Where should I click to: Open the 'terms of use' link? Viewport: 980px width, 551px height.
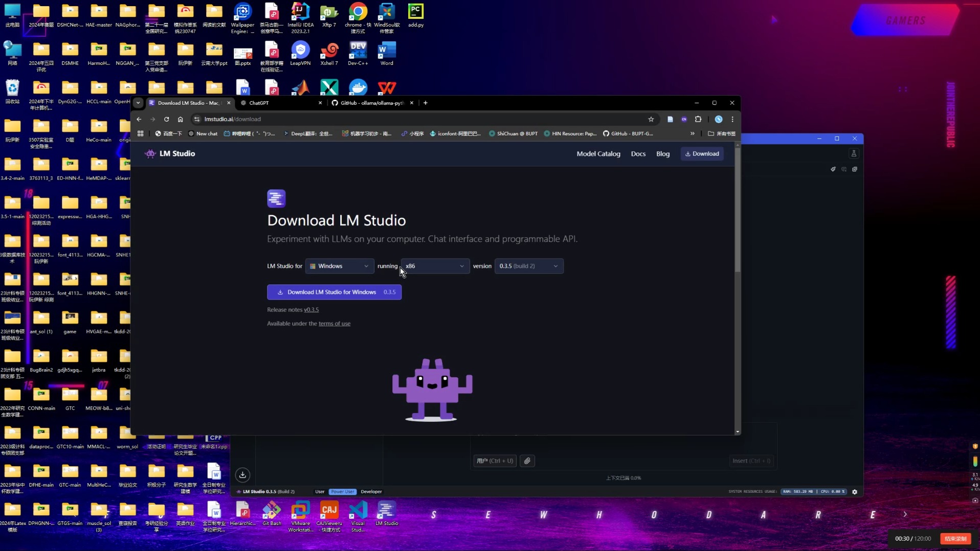pos(334,323)
